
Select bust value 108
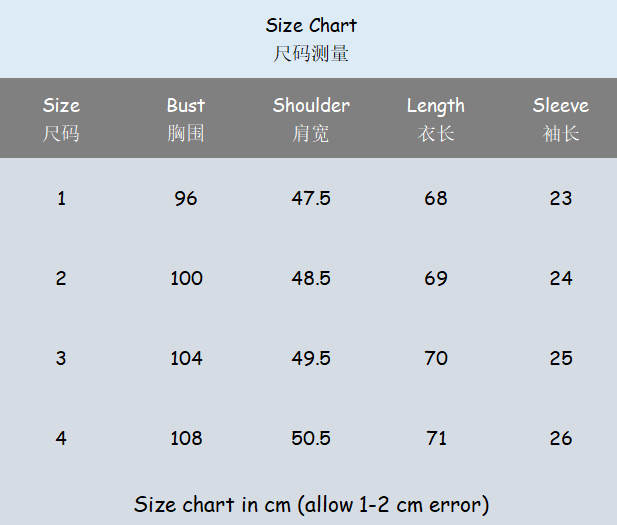pos(186,438)
